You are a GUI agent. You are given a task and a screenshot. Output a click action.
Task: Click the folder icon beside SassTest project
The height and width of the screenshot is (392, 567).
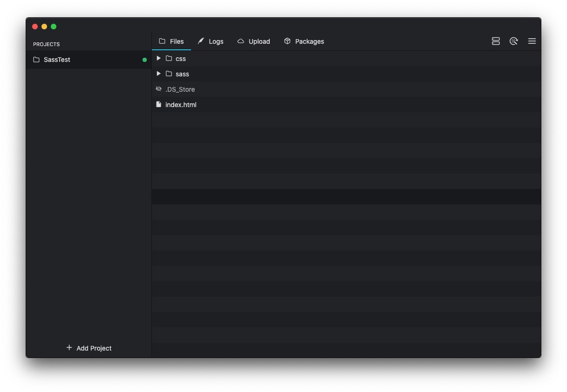36,60
